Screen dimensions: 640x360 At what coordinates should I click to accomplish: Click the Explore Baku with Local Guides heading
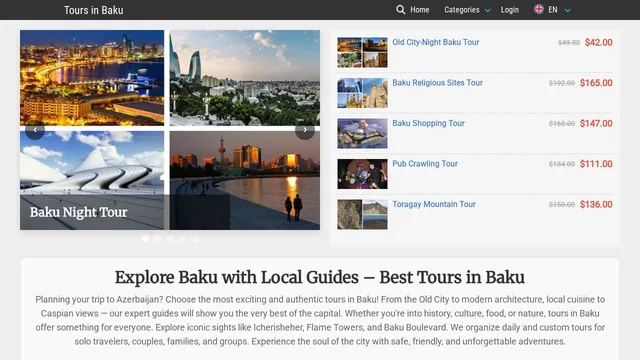pyautogui.click(x=320, y=278)
